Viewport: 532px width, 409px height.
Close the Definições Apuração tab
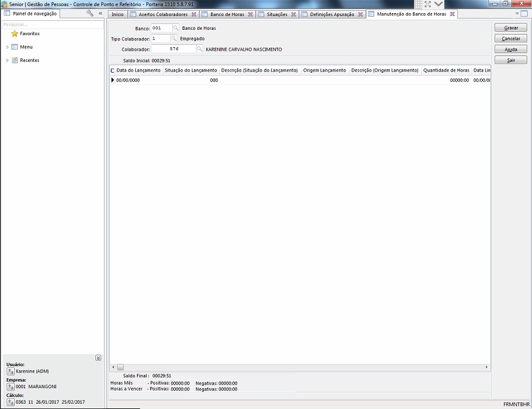coord(360,14)
